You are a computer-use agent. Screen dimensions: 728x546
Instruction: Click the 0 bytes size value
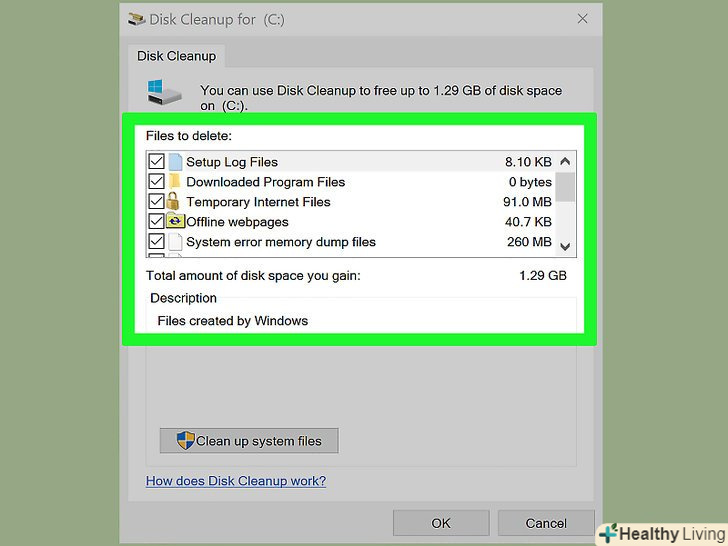[530, 182]
